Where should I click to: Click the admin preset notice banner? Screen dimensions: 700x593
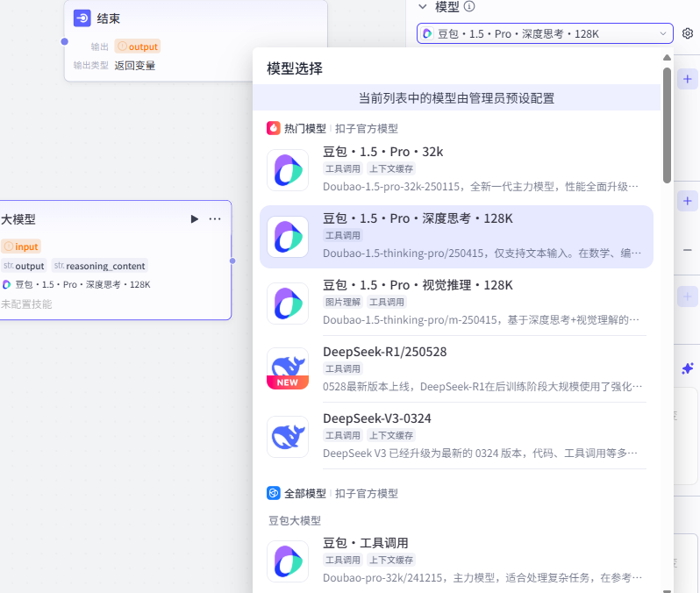point(456,97)
